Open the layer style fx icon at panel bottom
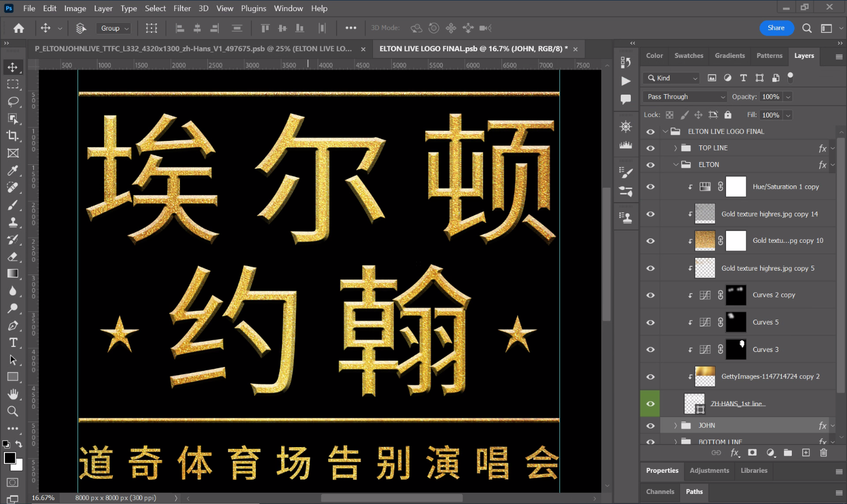847x504 pixels. click(x=735, y=453)
